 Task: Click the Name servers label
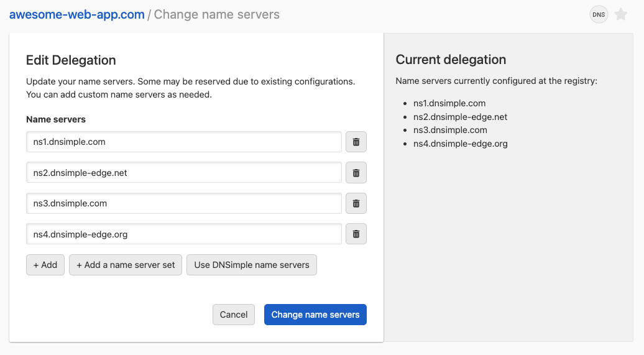(56, 119)
